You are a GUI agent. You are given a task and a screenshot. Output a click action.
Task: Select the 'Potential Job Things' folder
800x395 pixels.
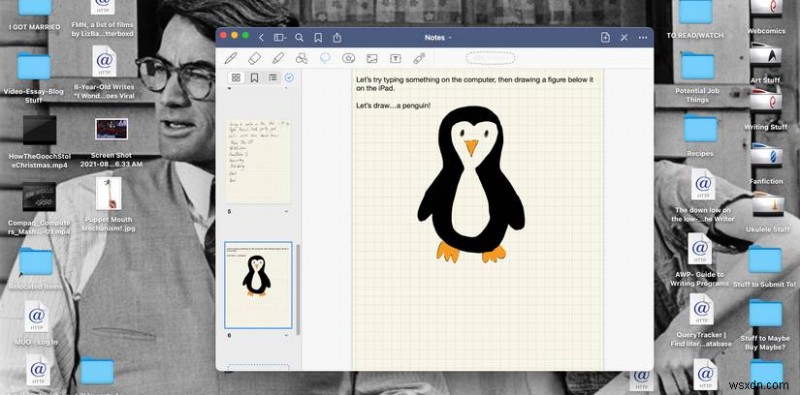697,77
